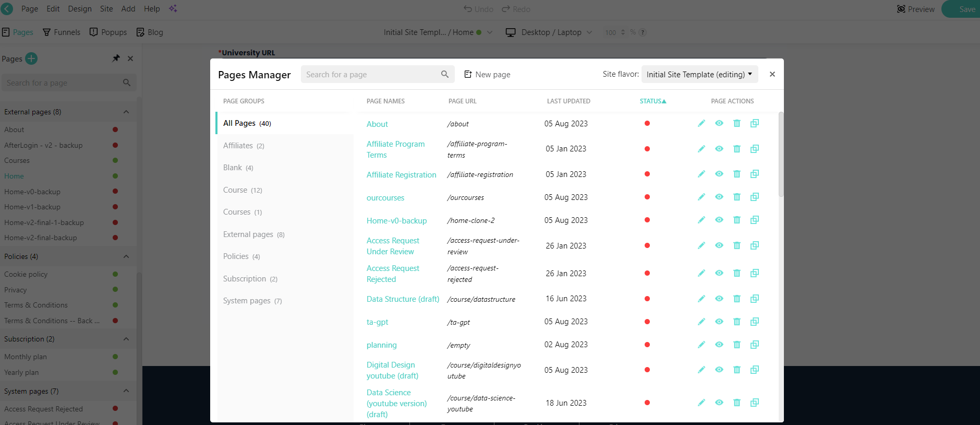Close the Pages sidebar panel

click(x=130, y=58)
